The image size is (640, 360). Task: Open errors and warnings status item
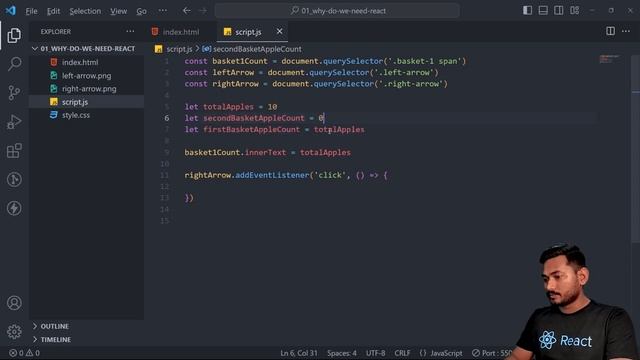point(24,353)
